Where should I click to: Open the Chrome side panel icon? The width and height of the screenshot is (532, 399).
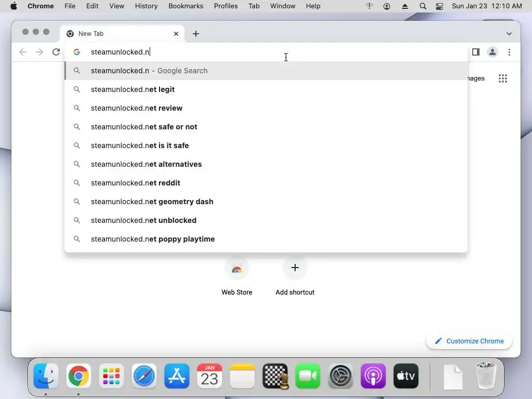tap(476, 52)
